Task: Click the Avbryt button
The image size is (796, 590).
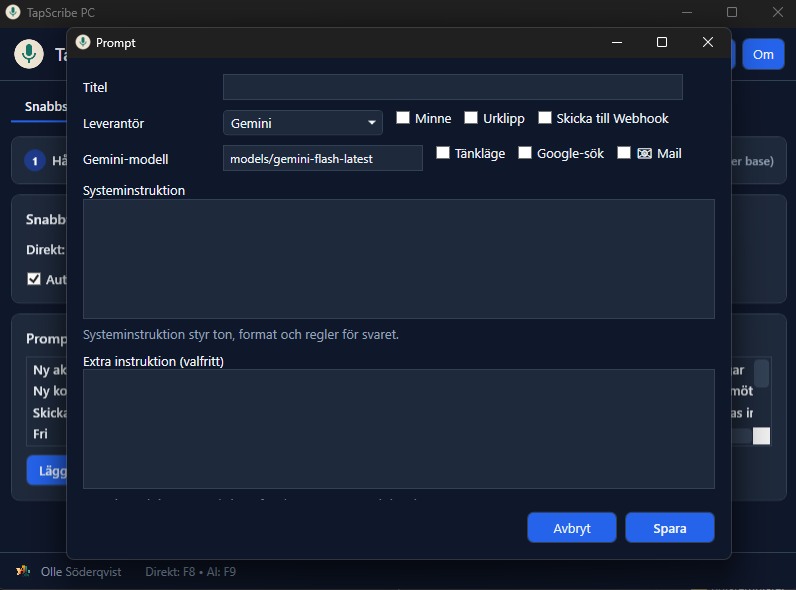Action: pos(572,528)
